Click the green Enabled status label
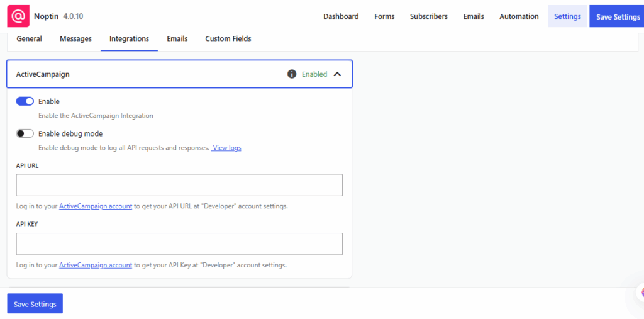This screenshot has width=644, height=319. (314, 74)
